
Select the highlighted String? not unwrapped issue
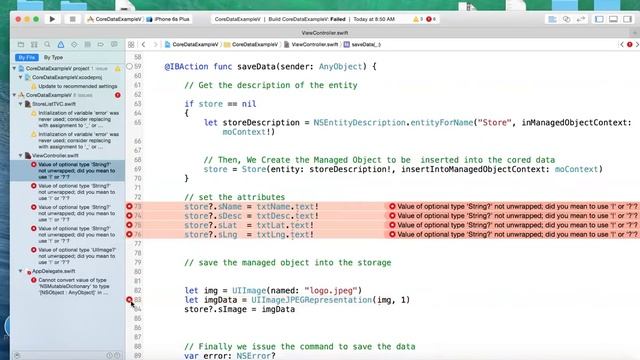click(x=67, y=171)
